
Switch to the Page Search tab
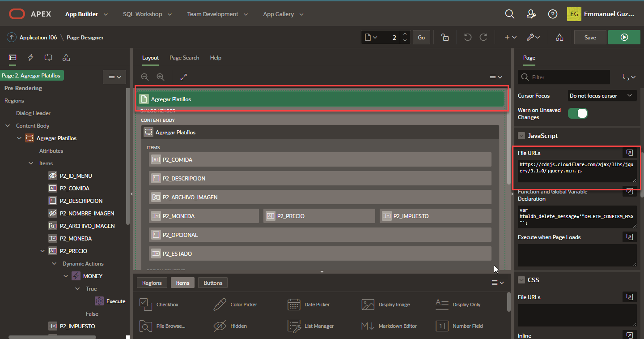click(184, 58)
